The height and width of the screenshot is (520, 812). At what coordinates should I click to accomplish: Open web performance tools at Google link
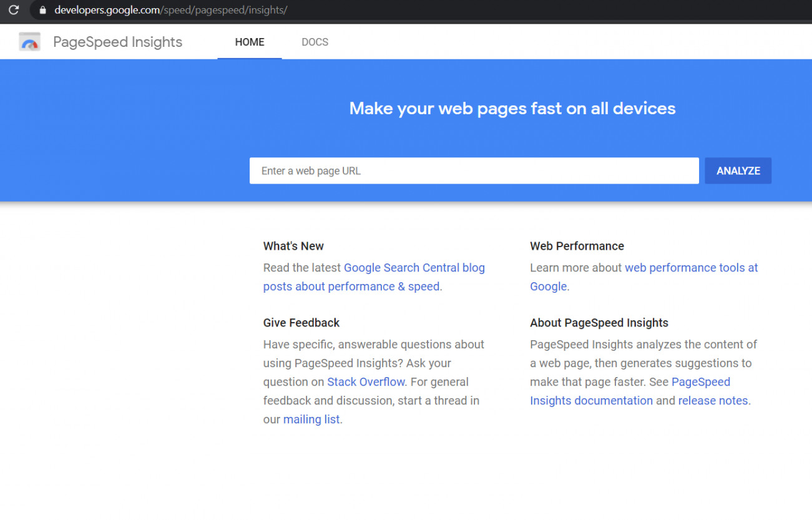coord(644,277)
